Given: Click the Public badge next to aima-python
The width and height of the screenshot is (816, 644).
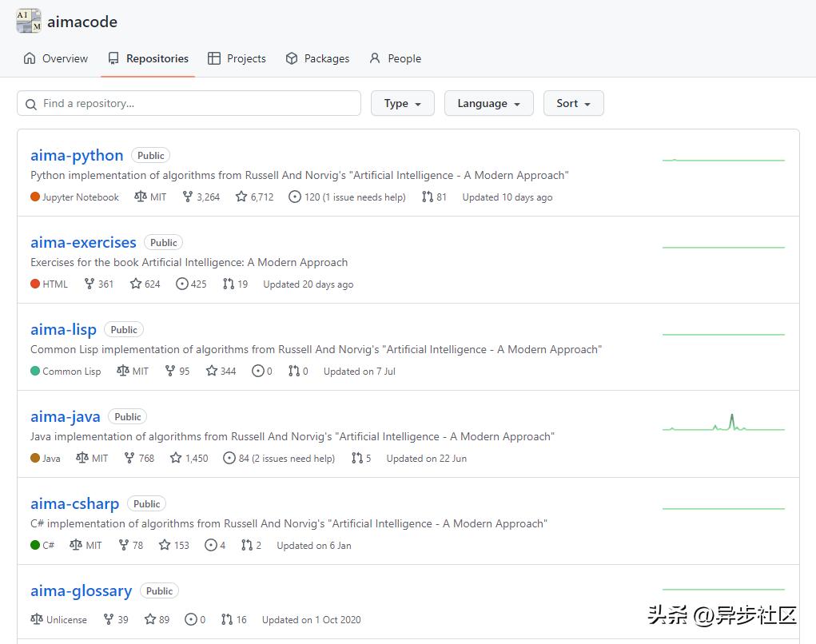Looking at the screenshot, I should [x=150, y=156].
